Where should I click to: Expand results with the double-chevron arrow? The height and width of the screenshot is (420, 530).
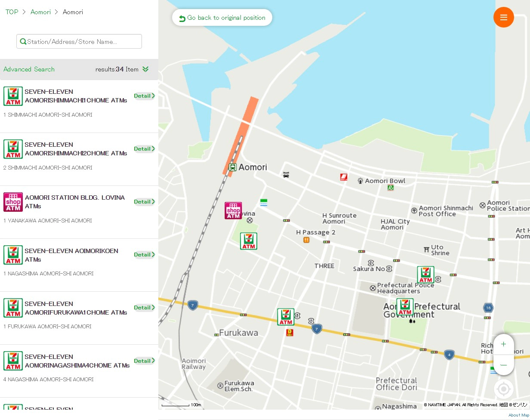[145, 69]
